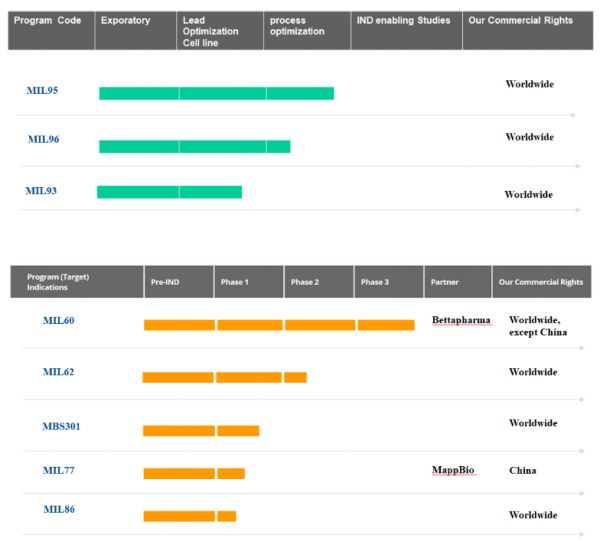600x544 pixels.
Task: Click the IND enabling Studies column header
Action: tap(403, 20)
